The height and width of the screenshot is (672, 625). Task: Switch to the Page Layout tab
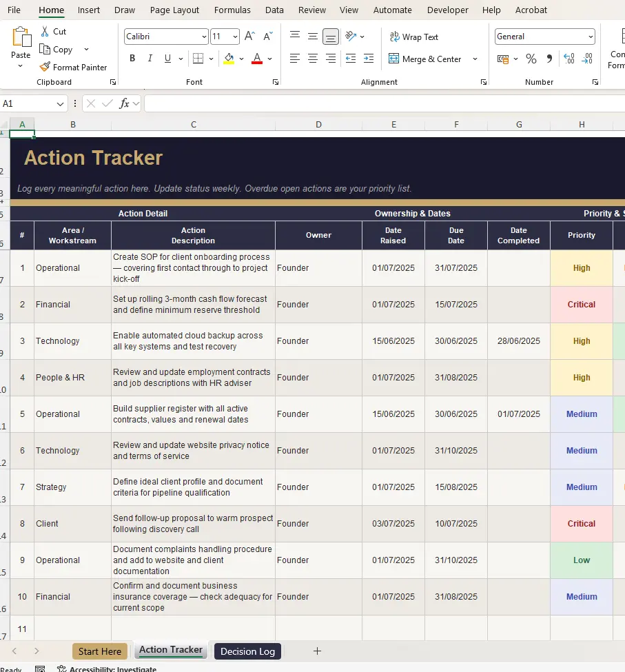pos(174,10)
